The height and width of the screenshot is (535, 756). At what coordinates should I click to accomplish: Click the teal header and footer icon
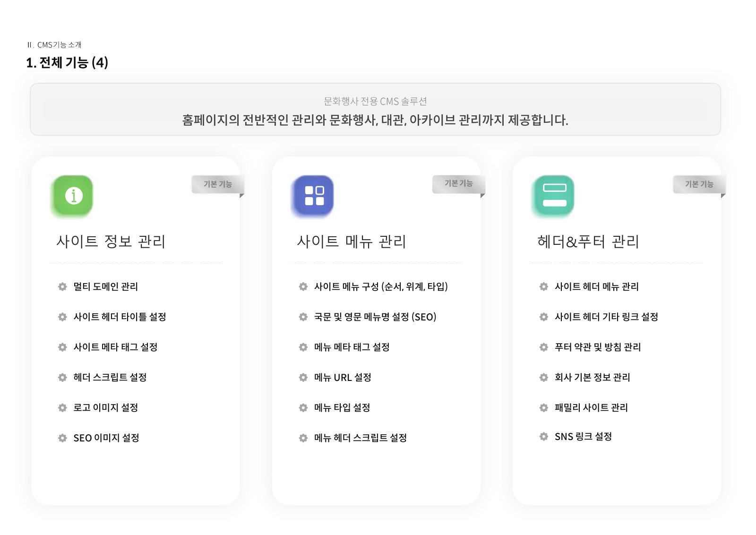tap(553, 196)
